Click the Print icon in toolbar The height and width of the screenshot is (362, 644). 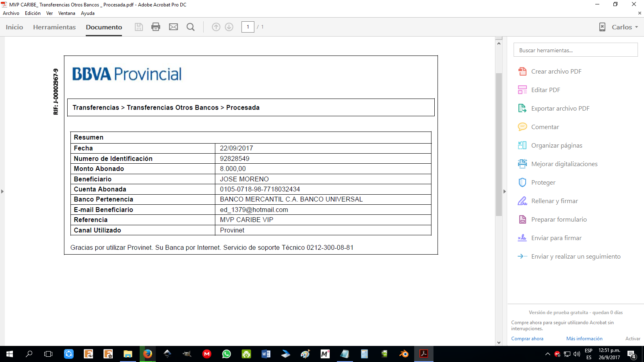(156, 27)
